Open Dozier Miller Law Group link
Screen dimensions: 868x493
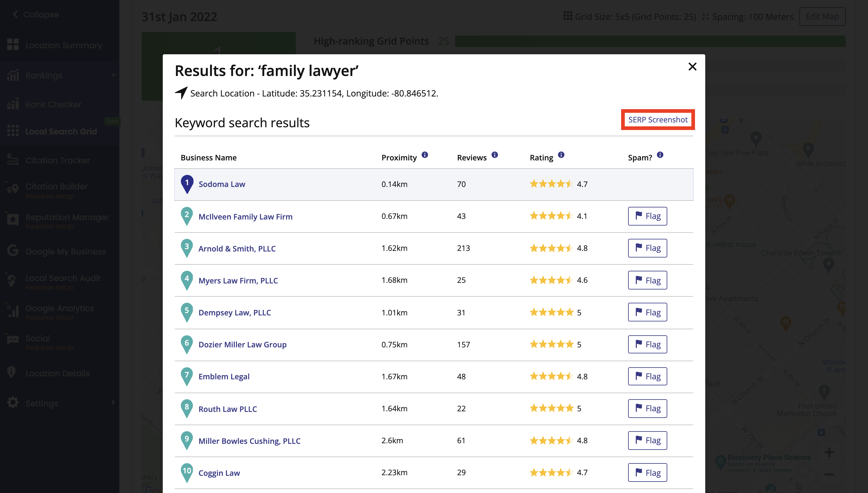(242, 344)
